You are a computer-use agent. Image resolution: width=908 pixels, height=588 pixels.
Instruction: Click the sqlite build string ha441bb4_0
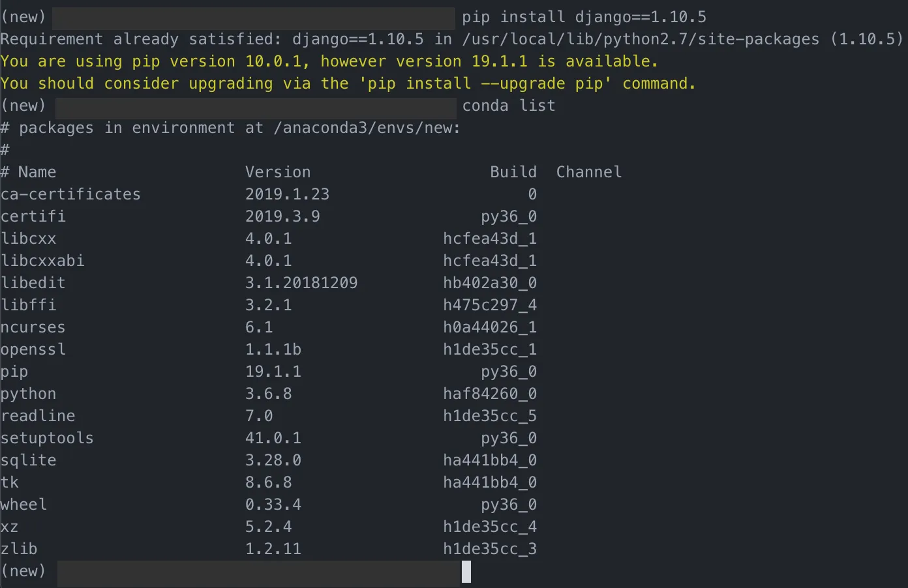pos(490,460)
